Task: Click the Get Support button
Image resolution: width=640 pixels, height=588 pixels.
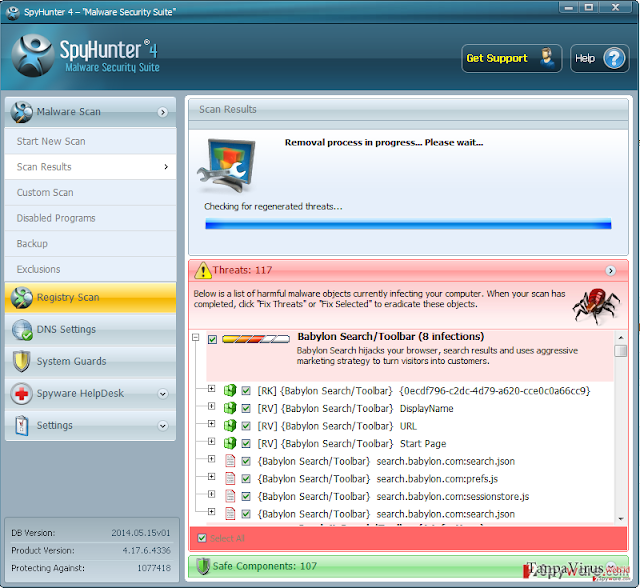Action: pyautogui.click(x=512, y=58)
